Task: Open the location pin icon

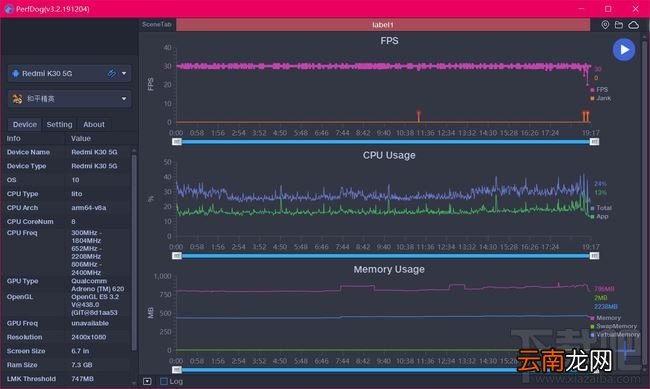Action: (x=605, y=25)
